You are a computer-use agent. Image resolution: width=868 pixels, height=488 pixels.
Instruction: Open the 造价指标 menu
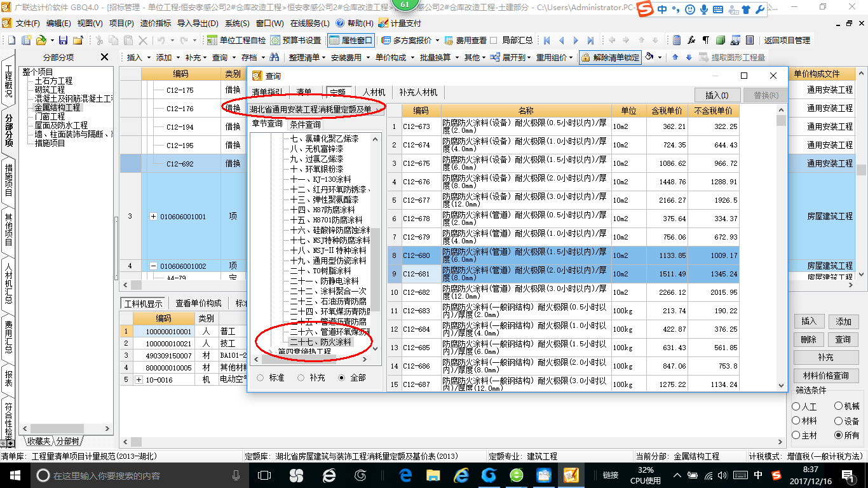point(156,23)
